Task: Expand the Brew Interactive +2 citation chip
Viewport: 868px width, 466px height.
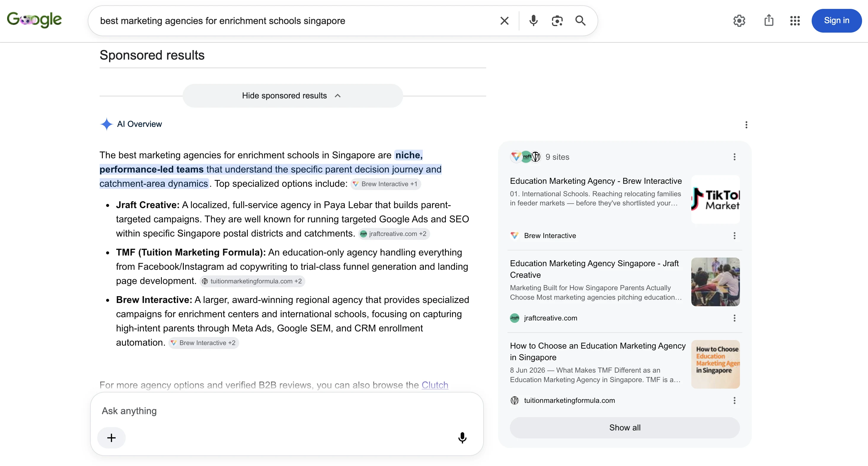Action: pos(204,343)
